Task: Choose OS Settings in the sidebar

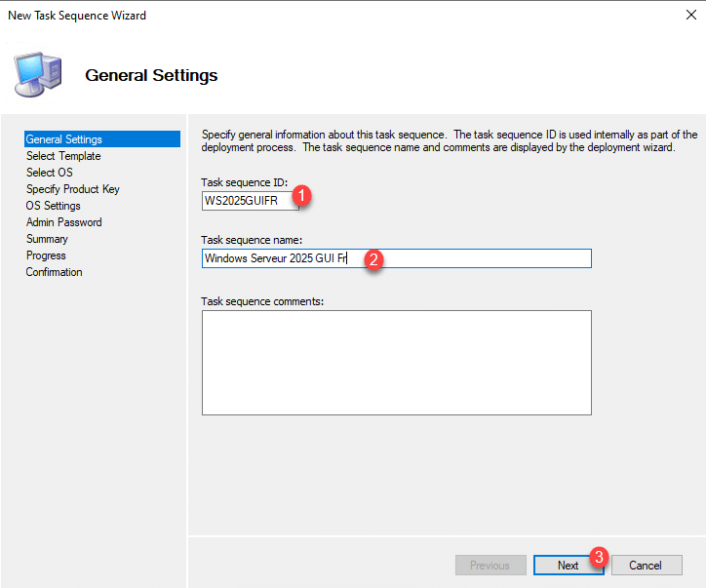Action: (x=54, y=206)
